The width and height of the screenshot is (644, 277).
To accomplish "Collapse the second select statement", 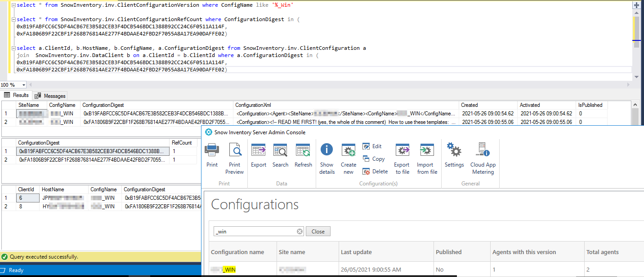I will point(13,19).
